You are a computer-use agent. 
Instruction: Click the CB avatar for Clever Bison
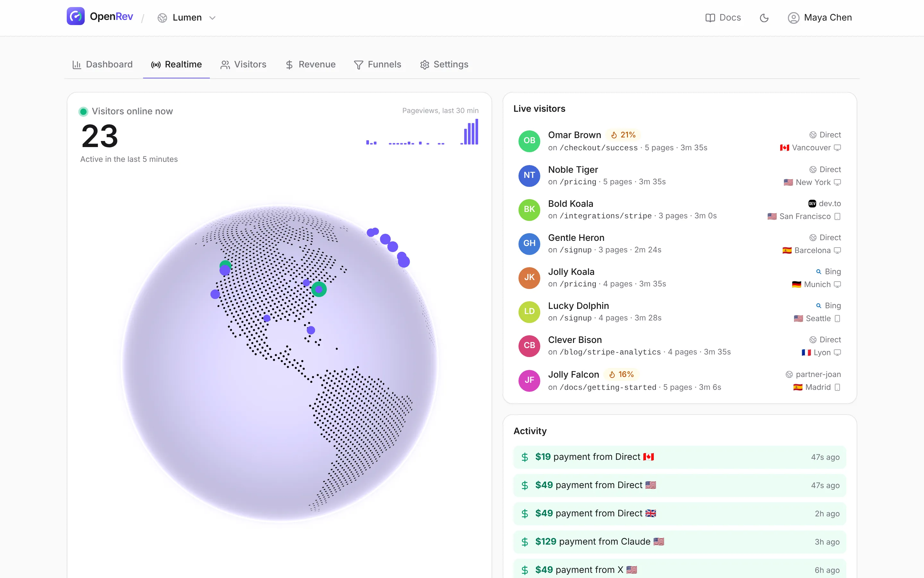(529, 346)
